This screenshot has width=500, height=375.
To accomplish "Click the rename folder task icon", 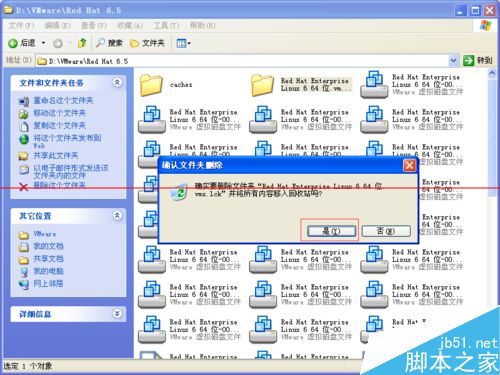I will pos(24,101).
